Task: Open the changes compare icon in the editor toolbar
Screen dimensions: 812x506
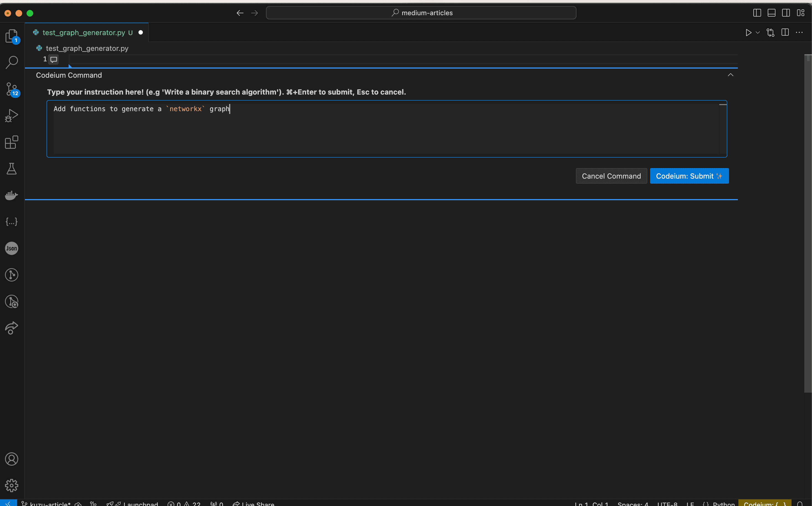Action: click(770, 32)
